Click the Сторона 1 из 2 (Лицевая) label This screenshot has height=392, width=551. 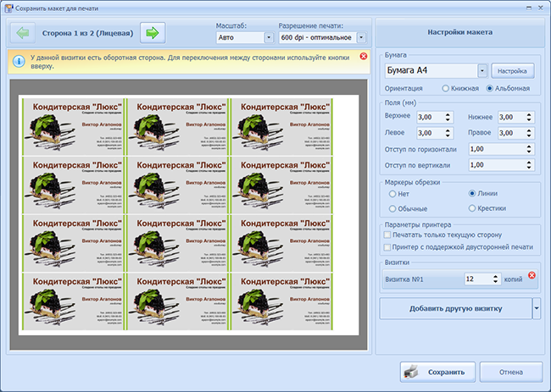(87, 33)
